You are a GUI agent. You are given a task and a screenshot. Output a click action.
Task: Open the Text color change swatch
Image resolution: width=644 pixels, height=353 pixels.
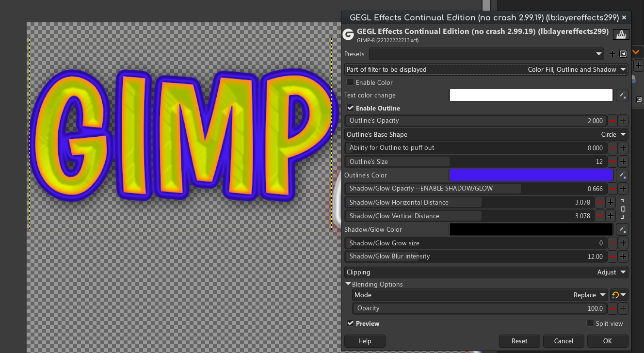[x=531, y=96]
